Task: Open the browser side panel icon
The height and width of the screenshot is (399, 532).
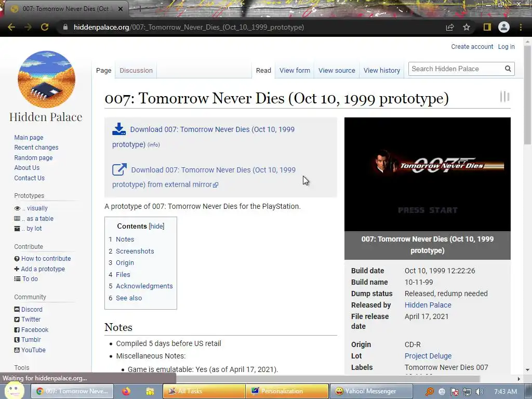Action: point(487,27)
